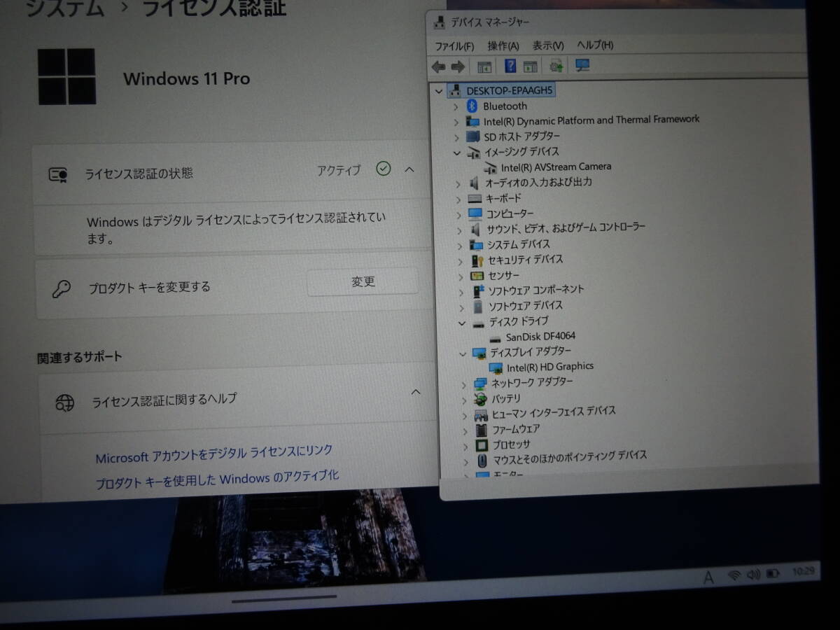Expand サウンド、ビデオ、およびゲーム コントローラー
Screen dimensions: 840x630
[x=458, y=230]
